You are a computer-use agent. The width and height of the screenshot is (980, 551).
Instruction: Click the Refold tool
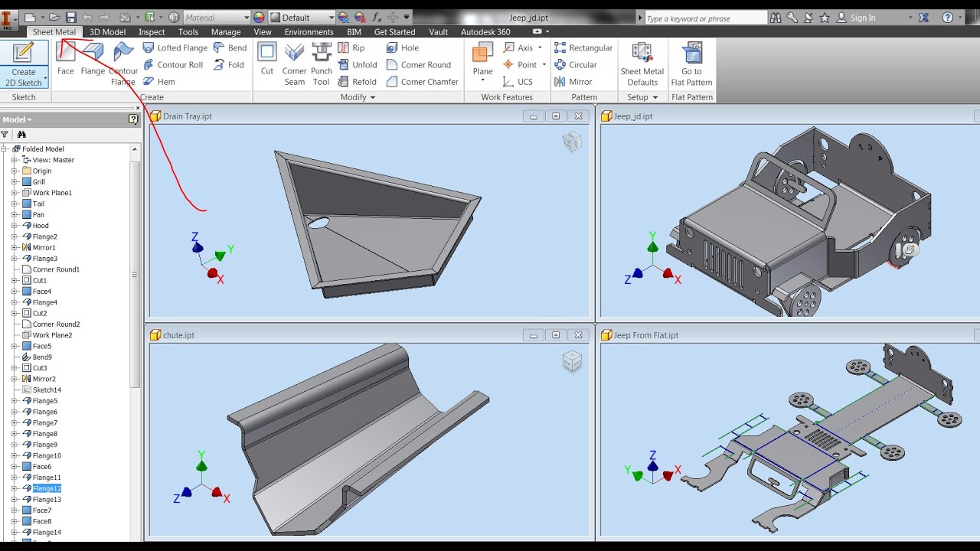357,81
